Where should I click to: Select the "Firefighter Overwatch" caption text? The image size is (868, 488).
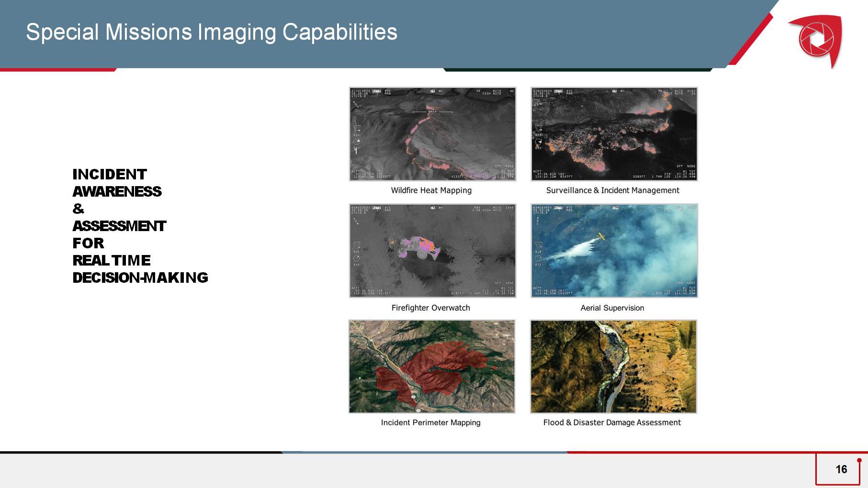(x=430, y=308)
